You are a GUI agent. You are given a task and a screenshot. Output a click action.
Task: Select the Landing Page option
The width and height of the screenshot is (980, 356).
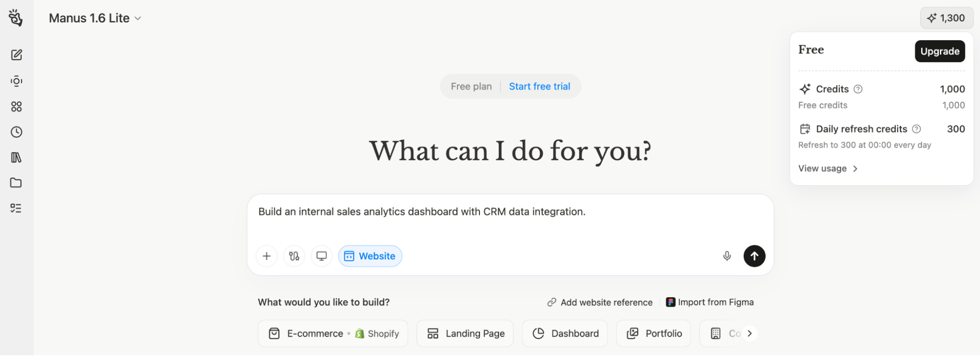point(465,333)
